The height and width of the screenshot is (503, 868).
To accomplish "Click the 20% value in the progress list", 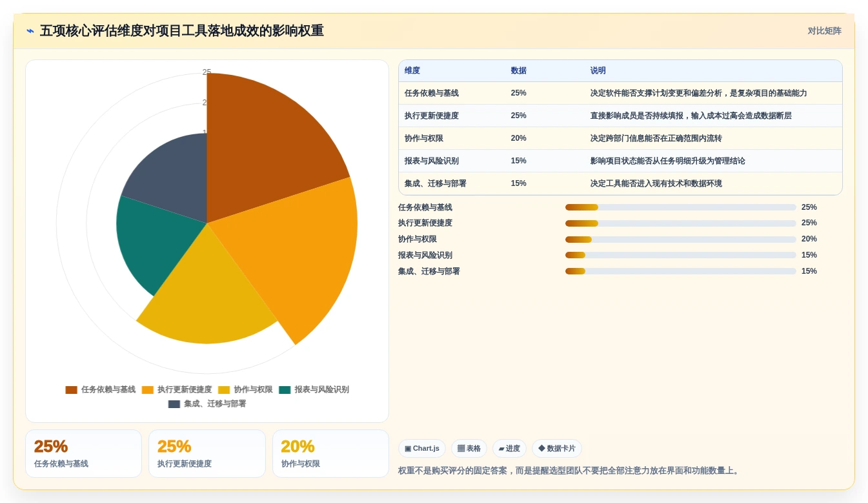I will tap(809, 239).
